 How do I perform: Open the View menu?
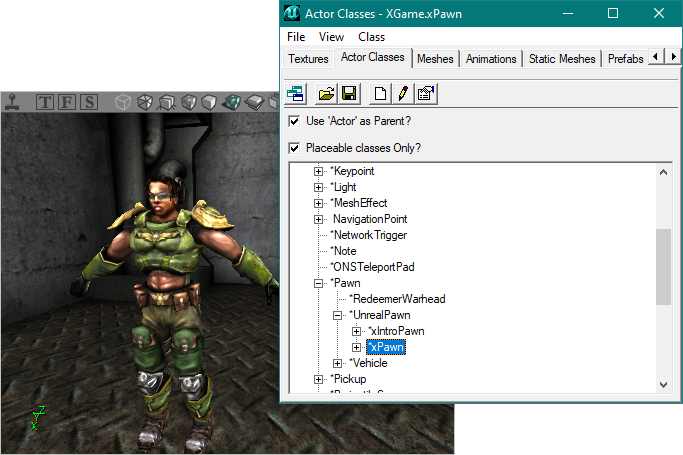click(331, 37)
